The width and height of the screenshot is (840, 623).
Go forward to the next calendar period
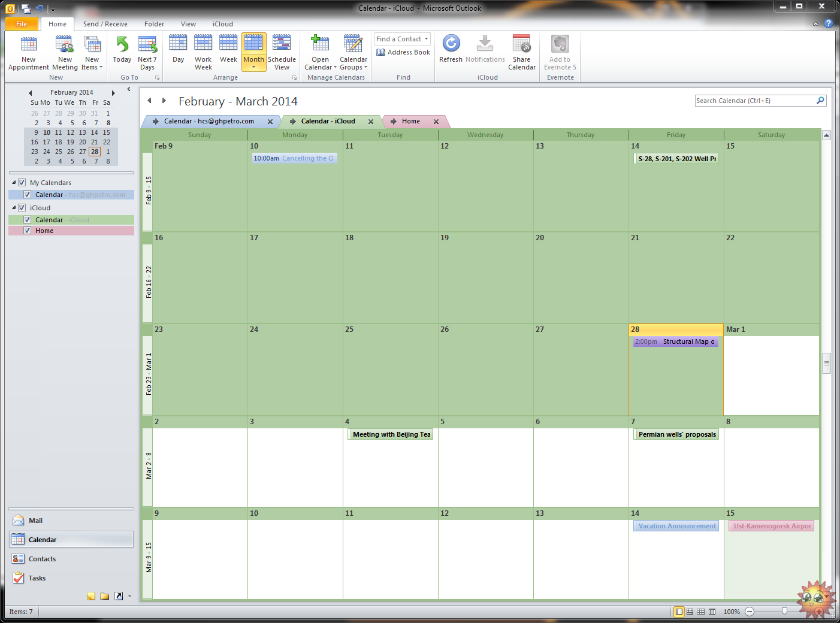pyautogui.click(x=164, y=101)
